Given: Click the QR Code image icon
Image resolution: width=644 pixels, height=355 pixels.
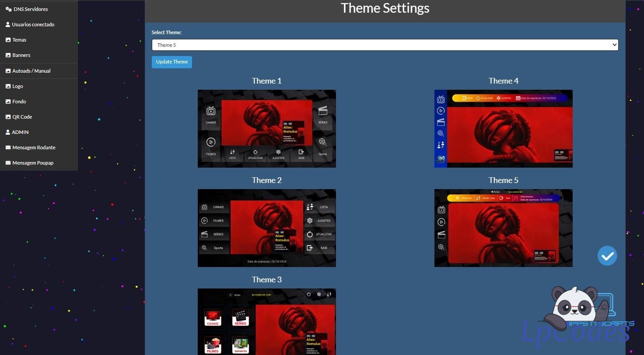Looking at the screenshot, I should [8, 117].
